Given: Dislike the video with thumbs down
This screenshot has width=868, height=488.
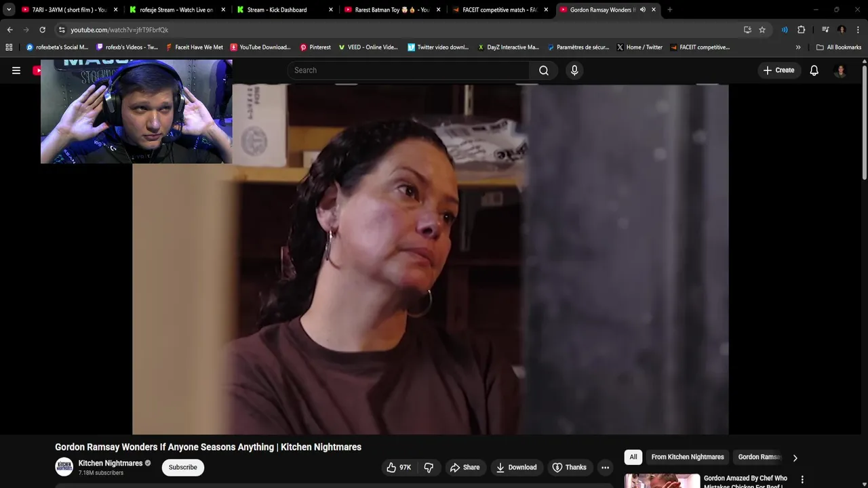Looking at the screenshot, I should (x=429, y=468).
